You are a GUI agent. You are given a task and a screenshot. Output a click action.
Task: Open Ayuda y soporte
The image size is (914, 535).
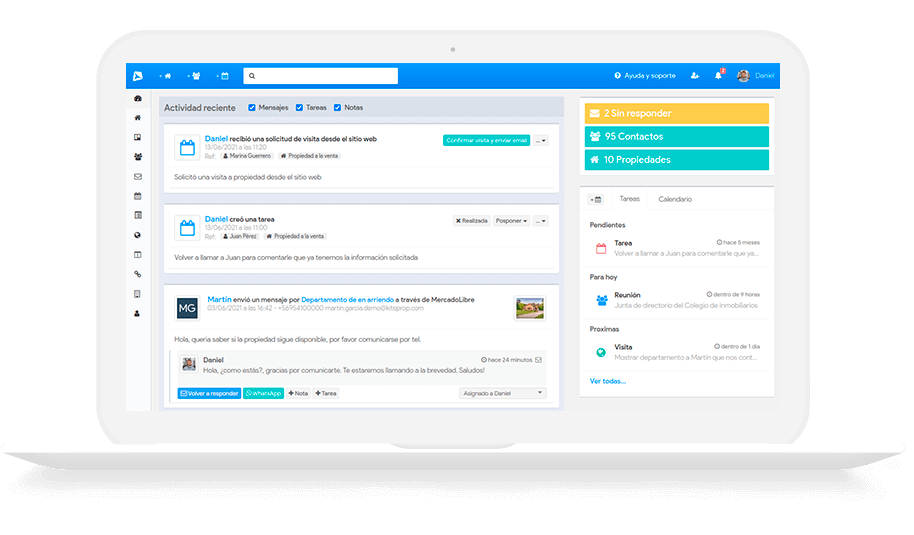point(645,76)
